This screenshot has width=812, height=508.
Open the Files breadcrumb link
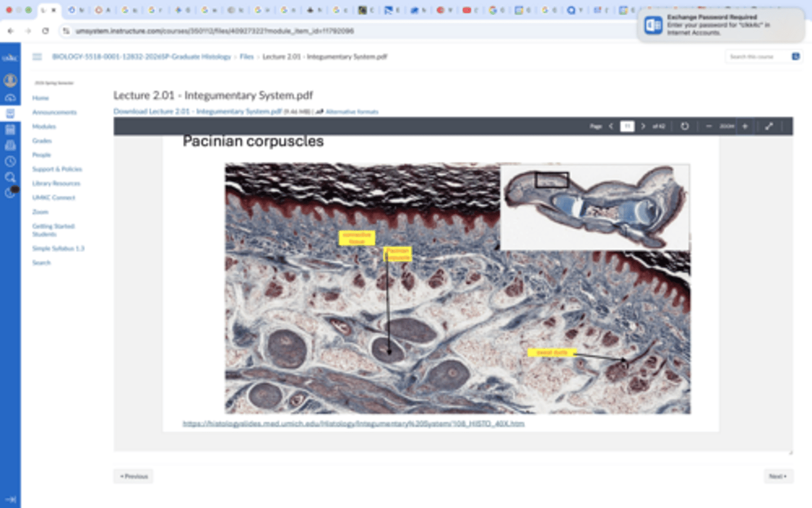pos(246,56)
